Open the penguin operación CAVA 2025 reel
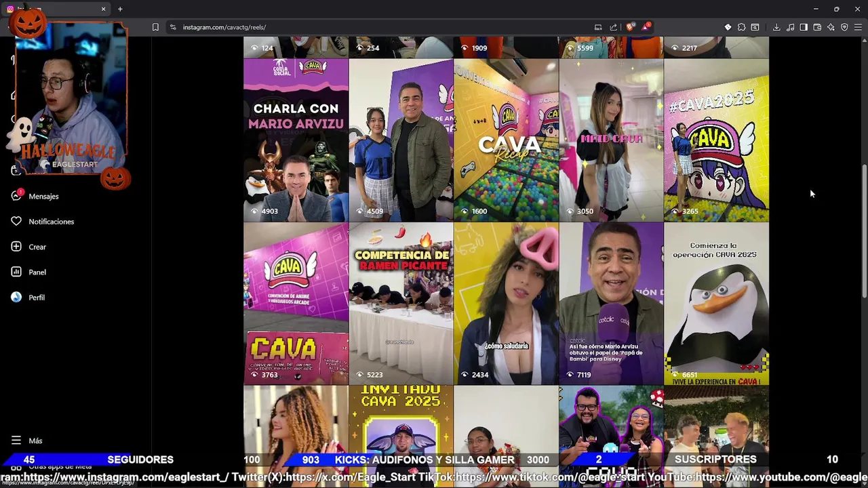Screen dimensions: 868x488 716,304
